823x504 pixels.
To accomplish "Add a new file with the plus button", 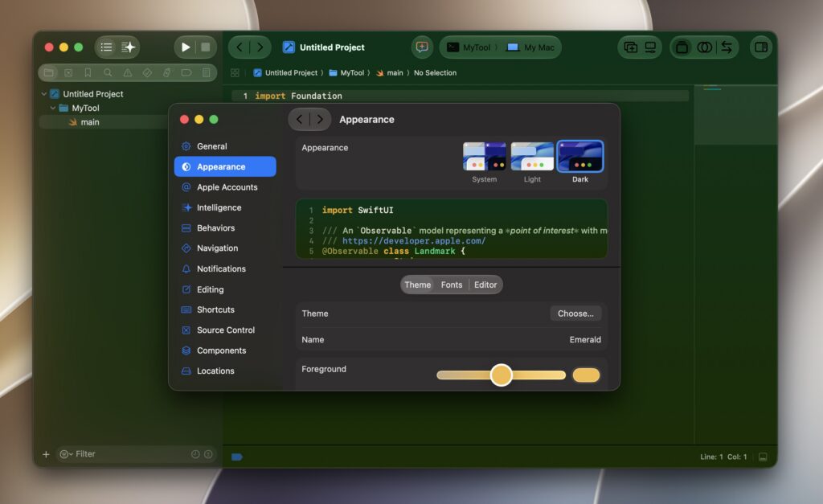I will (46, 455).
